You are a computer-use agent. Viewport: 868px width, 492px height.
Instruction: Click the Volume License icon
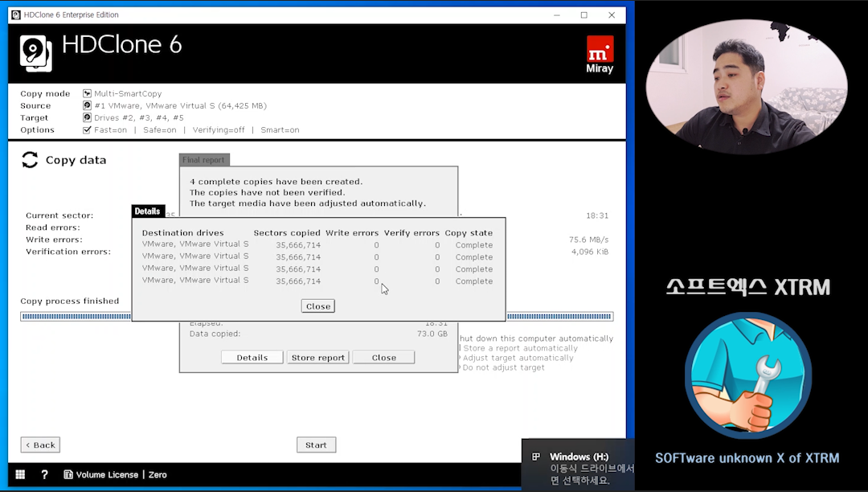pos(68,474)
